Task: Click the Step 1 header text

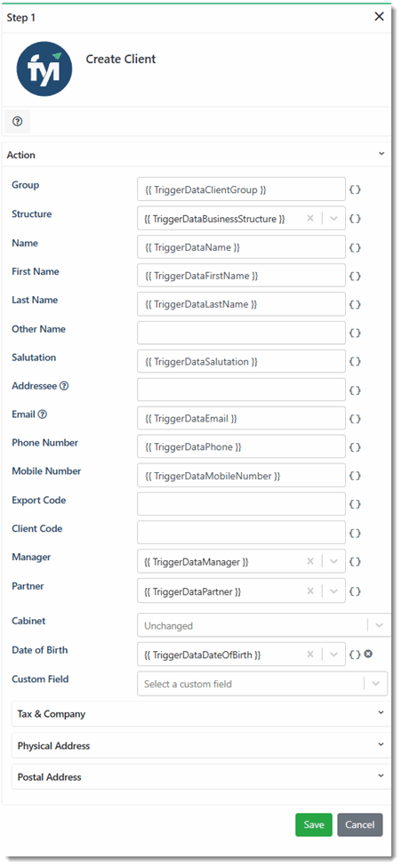Action: pos(21,17)
